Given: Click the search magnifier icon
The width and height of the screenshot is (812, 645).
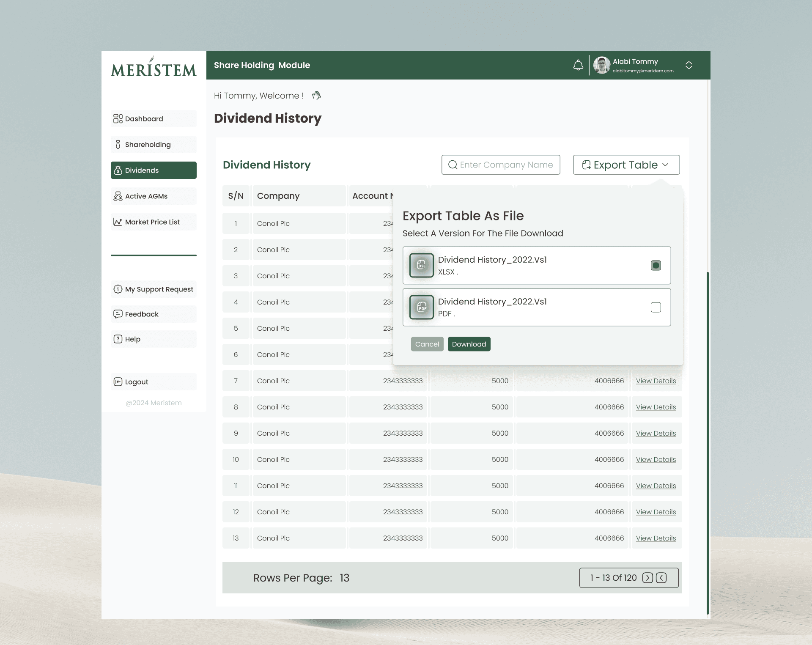Looking at the screenshot, I should 453,165.
